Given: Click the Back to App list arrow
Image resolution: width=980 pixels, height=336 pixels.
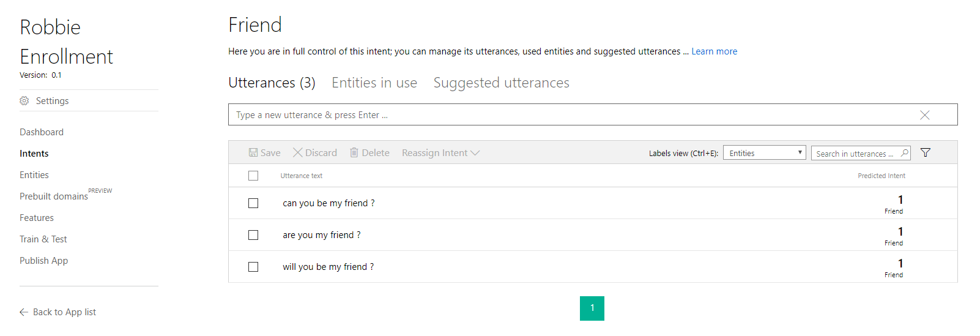Looking at the screenshot, I should pyautogui.click(x=24, y=312).
